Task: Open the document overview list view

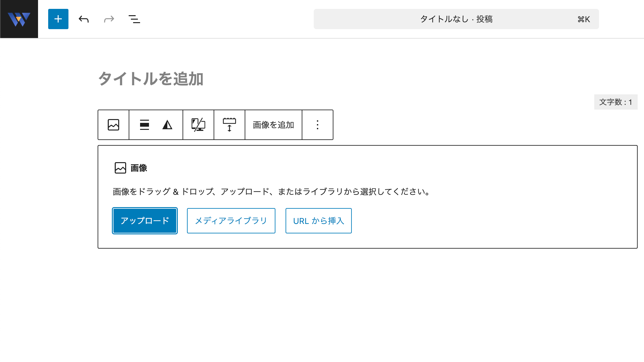Action: click(134, 19)
